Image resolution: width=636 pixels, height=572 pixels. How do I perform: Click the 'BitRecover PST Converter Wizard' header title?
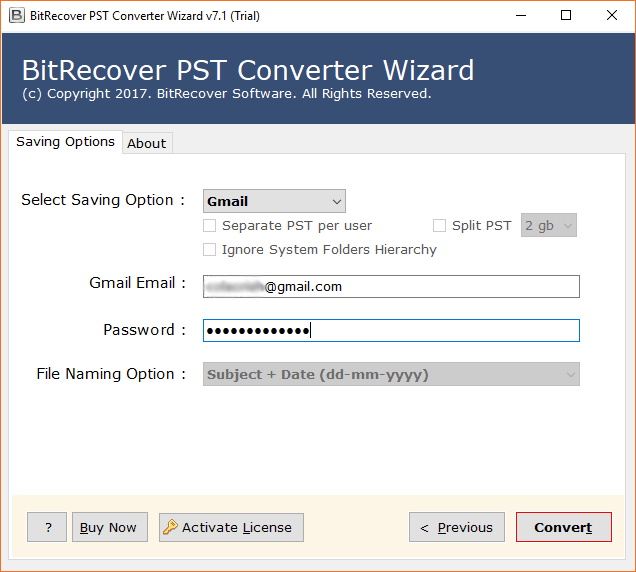(248, 71)
